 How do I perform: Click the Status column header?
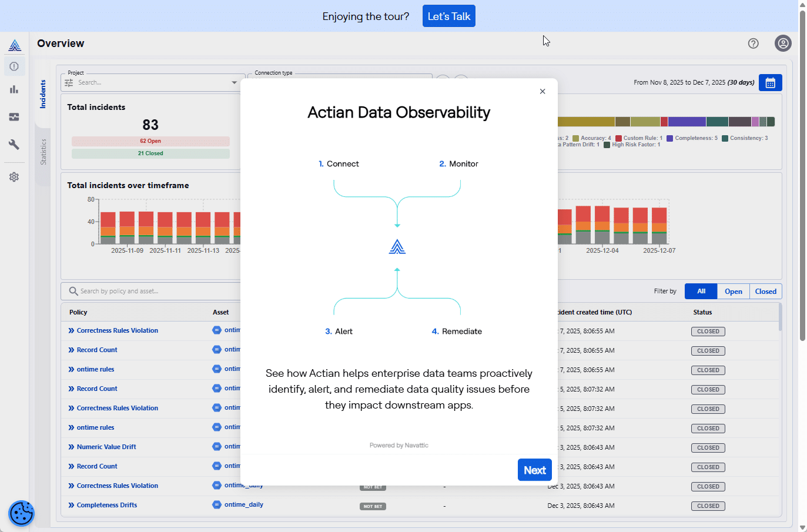(x=702, y=313)
